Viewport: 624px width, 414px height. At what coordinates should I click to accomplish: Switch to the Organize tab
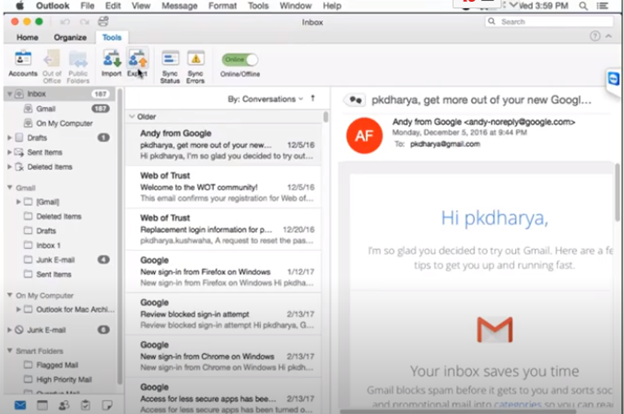[70, 37]
